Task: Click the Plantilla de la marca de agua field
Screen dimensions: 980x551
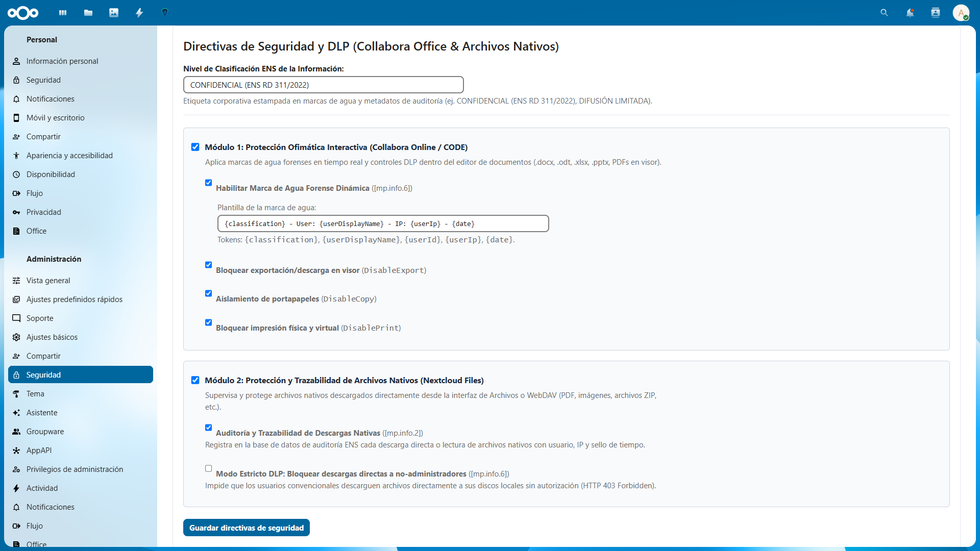Action: (383, 223)
